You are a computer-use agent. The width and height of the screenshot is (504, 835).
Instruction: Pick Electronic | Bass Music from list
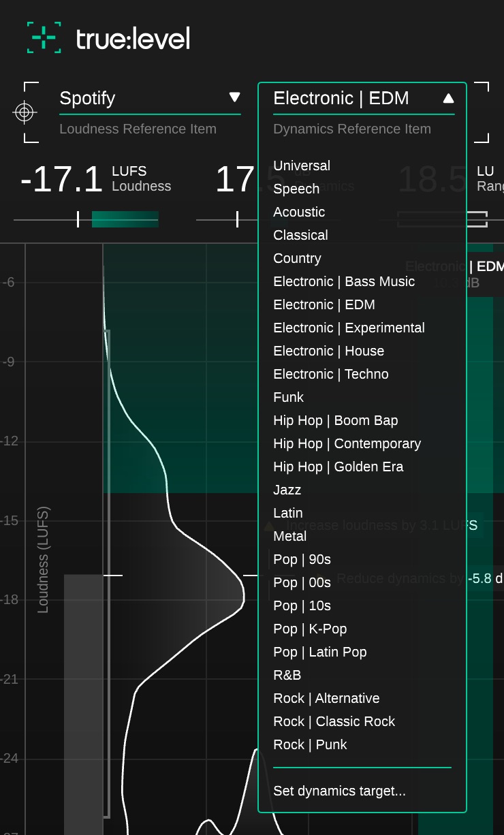(344, 281)
